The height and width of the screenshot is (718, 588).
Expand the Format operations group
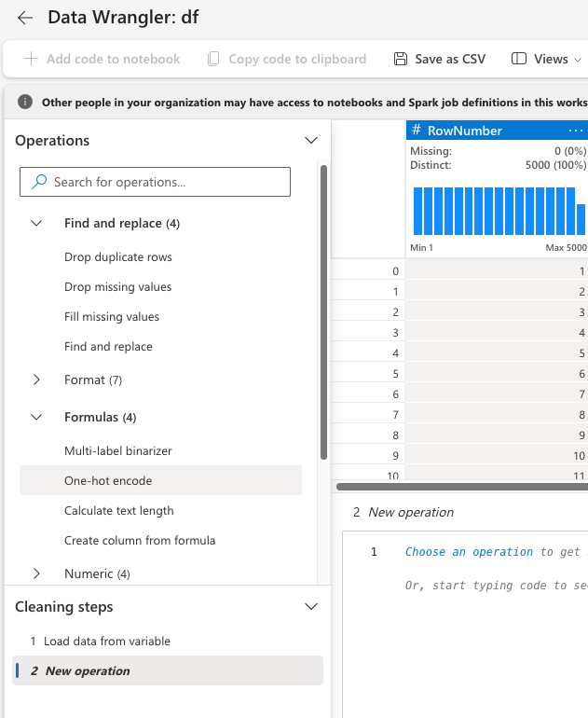[36, 380]
